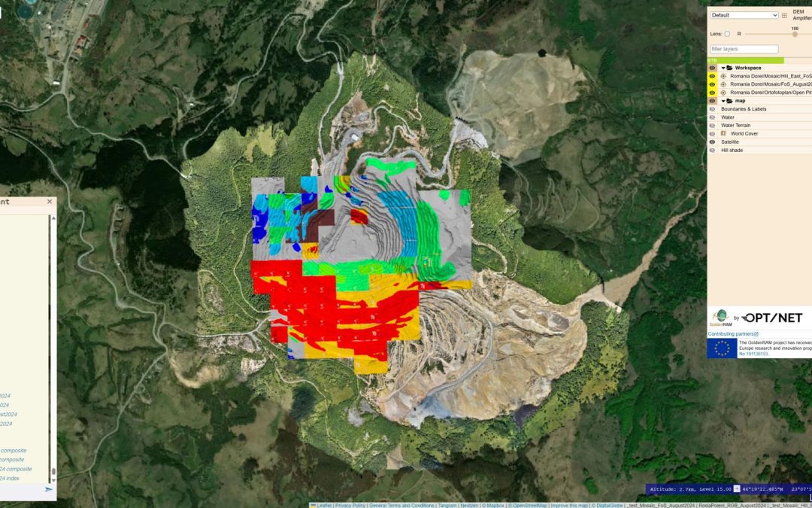Show the Boundaries & Labels layer
812x508 pixels.
[x=712, y=109]
